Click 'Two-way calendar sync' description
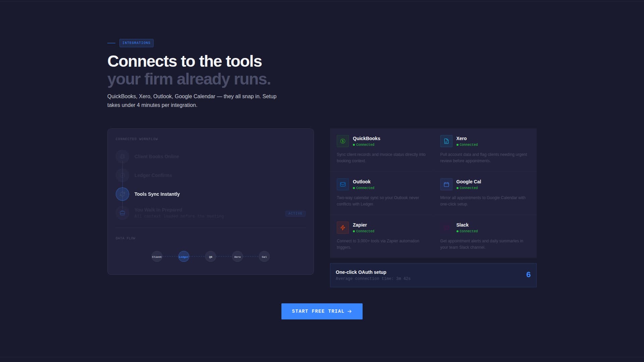The image size is (644, 362). point(378,201)
